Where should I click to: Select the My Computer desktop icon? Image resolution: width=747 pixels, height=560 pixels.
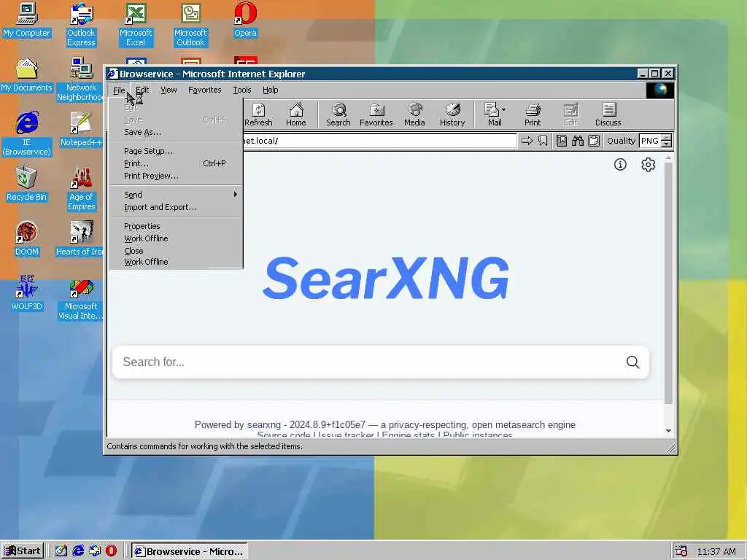pyautogui.click(x=27, y=20)
